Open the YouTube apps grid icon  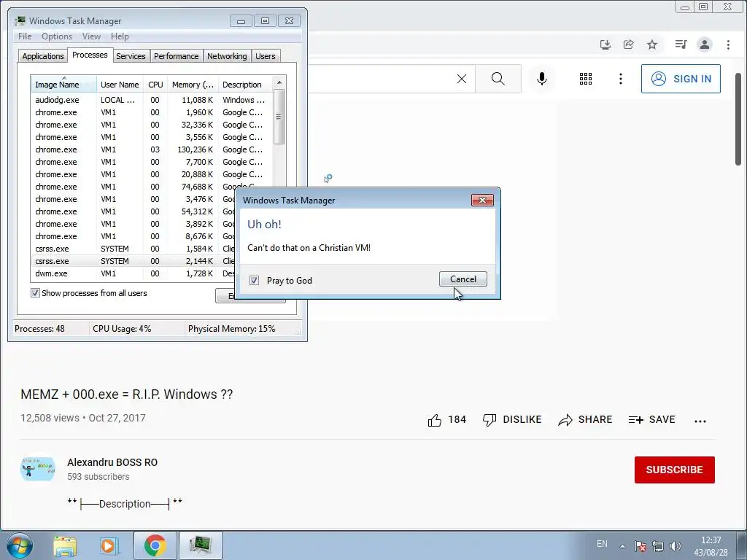586,79
